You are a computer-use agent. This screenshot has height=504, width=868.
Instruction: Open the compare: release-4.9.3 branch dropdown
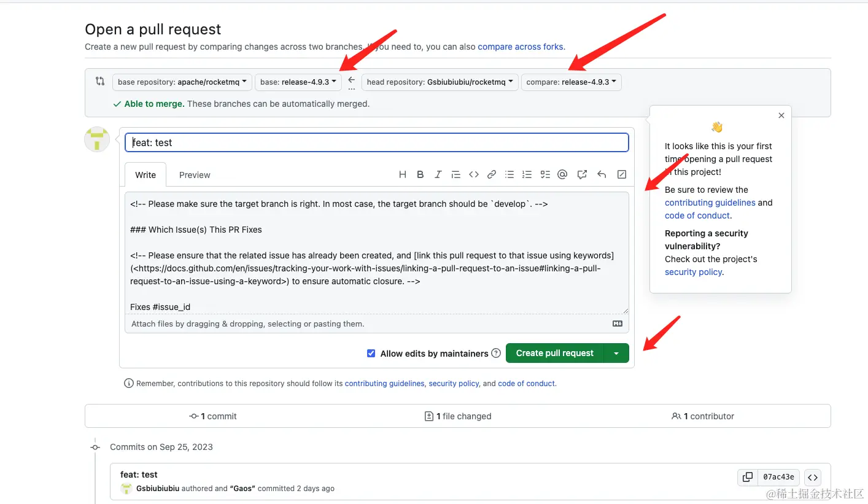click(x=572, y=82)
